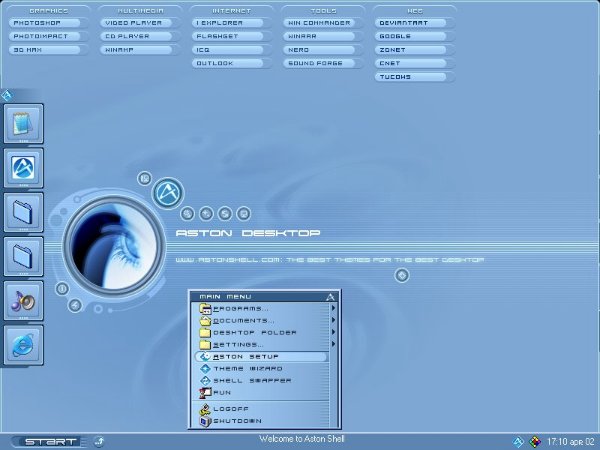Screen dimensions: 600x450
Task: Open the music speaker icon in the side panel
Action: click(x=23, y=301)
